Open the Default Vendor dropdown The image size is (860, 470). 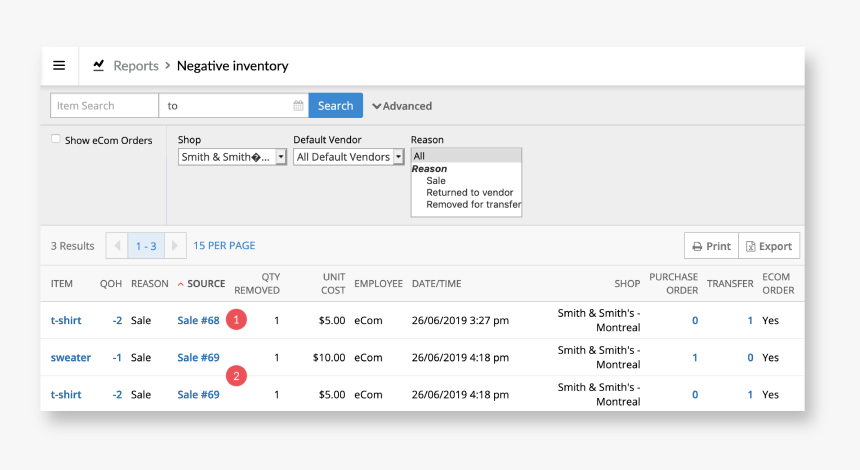coord(348,157)
